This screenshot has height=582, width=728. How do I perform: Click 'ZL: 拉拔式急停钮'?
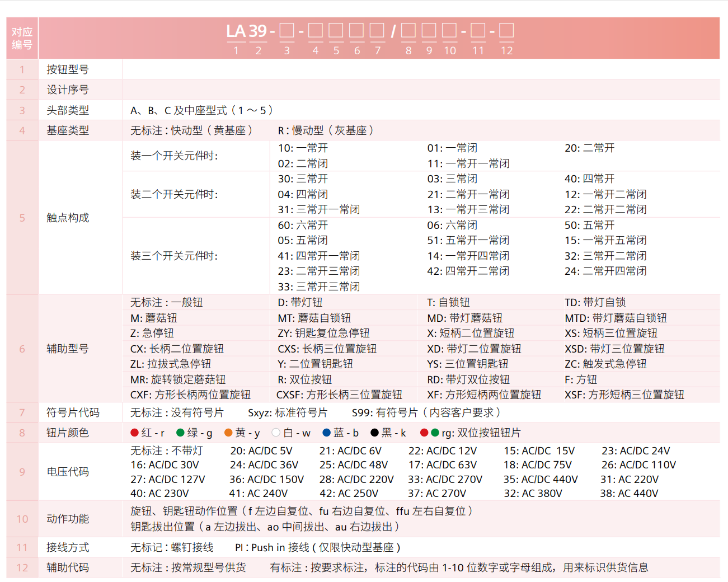(171, 364)
